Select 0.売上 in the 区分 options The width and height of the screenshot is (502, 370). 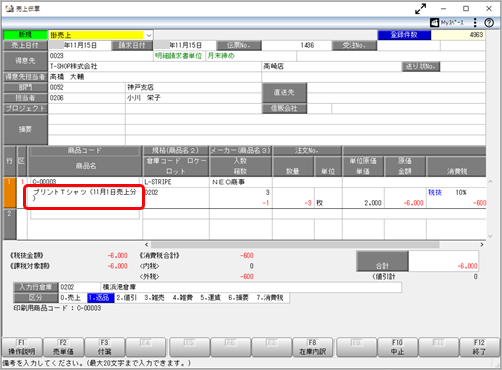[x=71, y=298]
